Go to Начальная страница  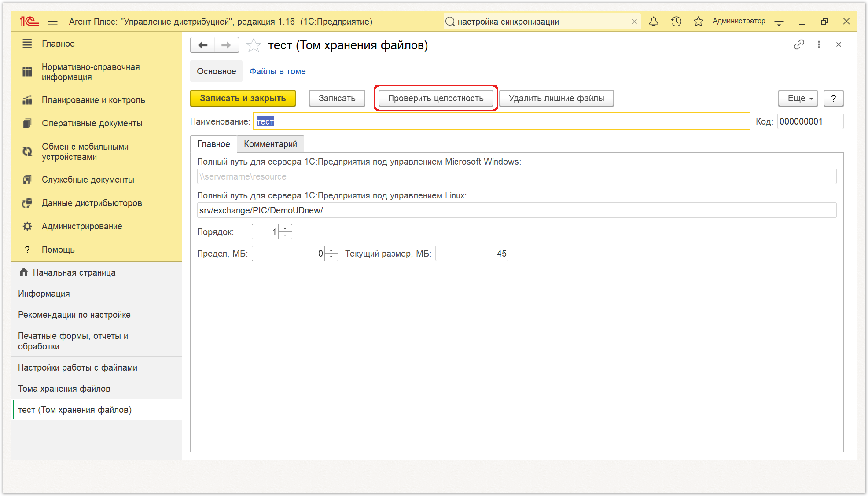pos(97,272)
